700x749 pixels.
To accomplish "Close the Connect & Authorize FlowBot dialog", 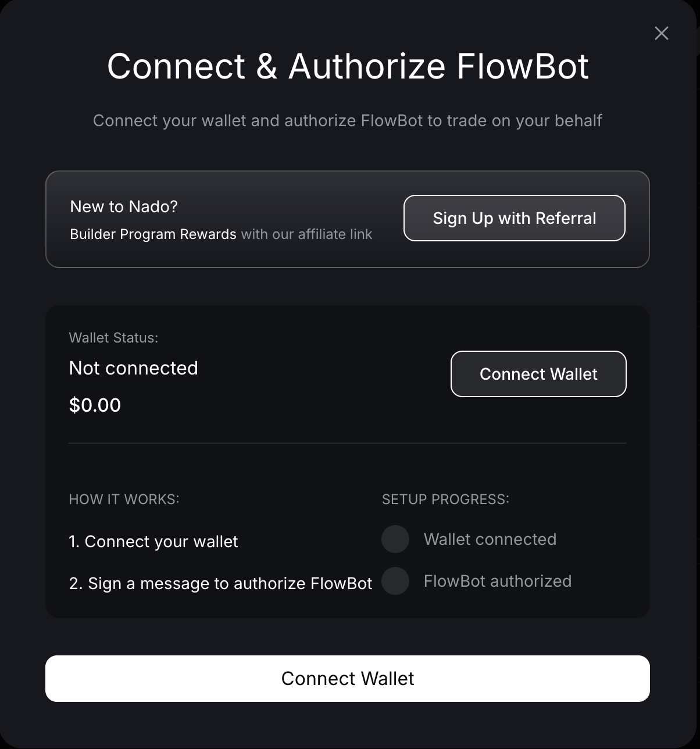I will pos(661,33).
